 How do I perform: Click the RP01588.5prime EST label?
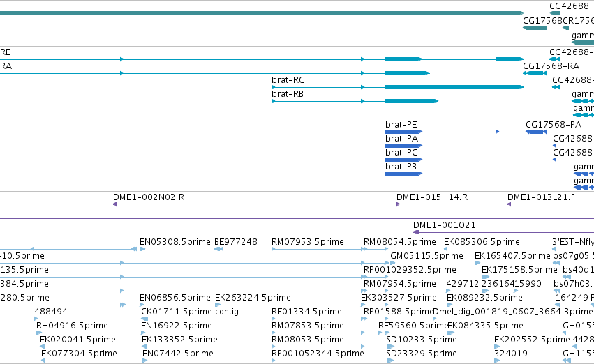398,312
